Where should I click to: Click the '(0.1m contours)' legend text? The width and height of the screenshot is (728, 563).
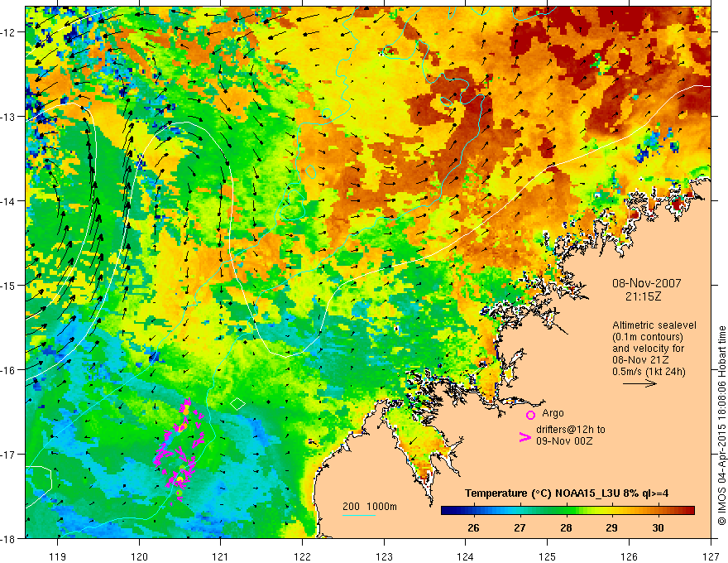coord(648,337)
